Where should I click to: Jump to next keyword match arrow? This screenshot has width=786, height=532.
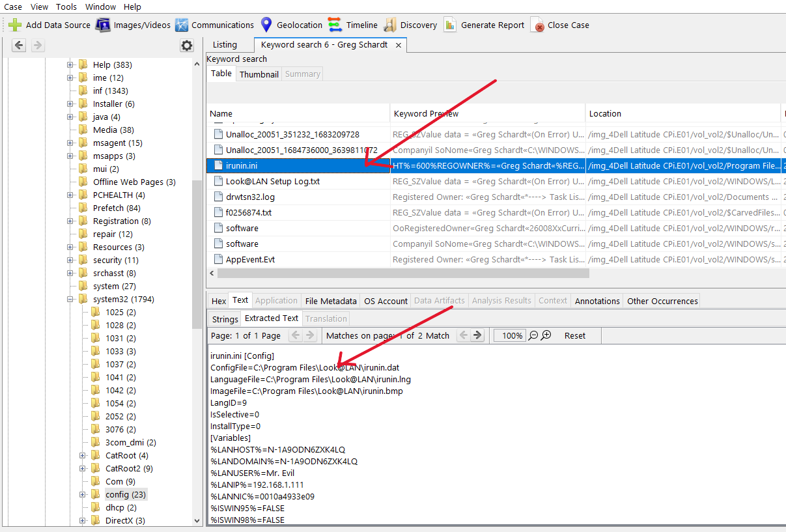coord(478,335)
